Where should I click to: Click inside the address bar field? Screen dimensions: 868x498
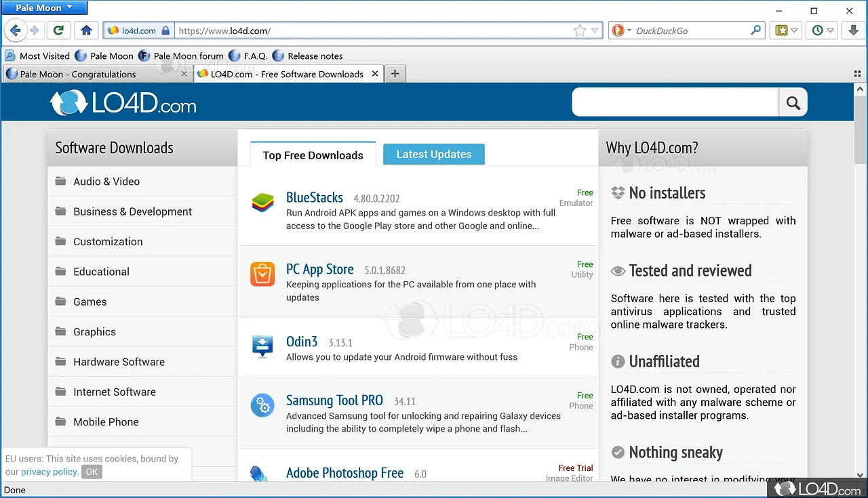(x=339, y=30)
